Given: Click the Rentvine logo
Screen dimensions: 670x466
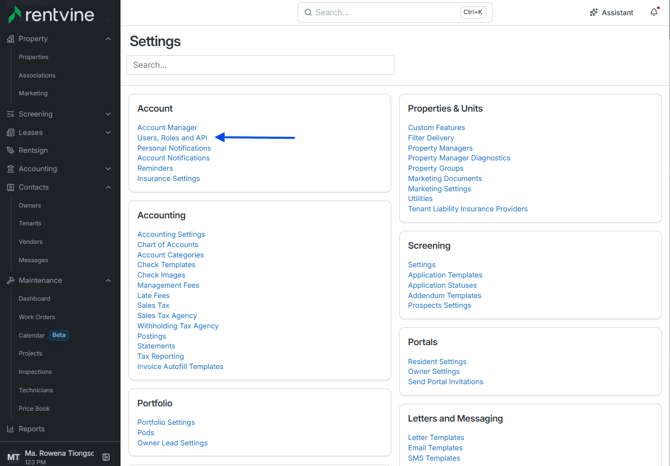Looking at the screenshot, I should 51,15.
